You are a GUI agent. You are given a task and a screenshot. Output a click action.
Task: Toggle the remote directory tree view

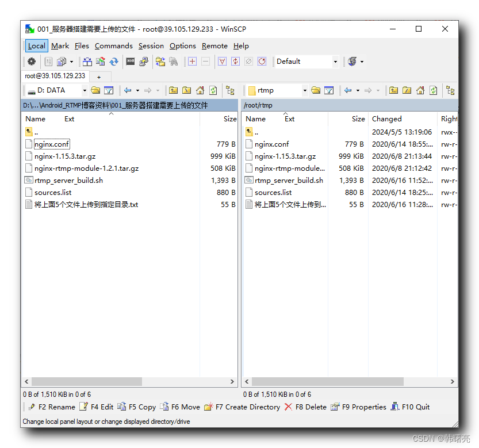click(x=450, y=90)
